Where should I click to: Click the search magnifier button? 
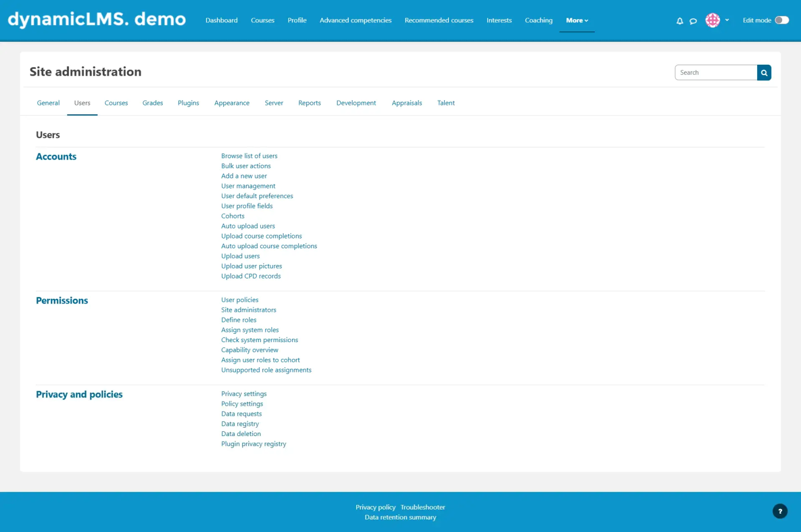point(764,72)
